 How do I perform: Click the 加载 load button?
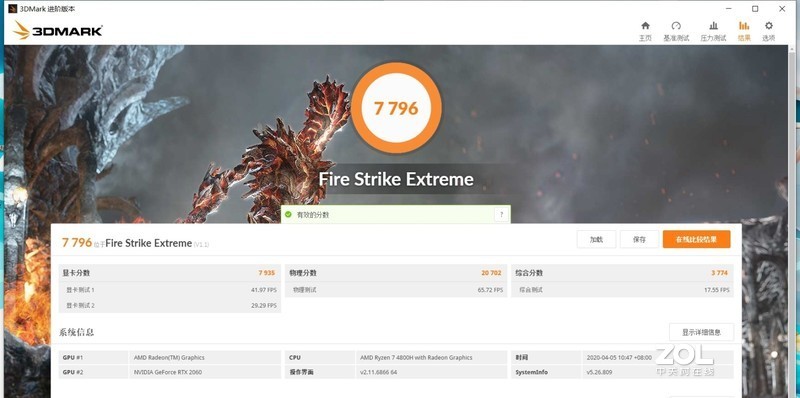596,239
